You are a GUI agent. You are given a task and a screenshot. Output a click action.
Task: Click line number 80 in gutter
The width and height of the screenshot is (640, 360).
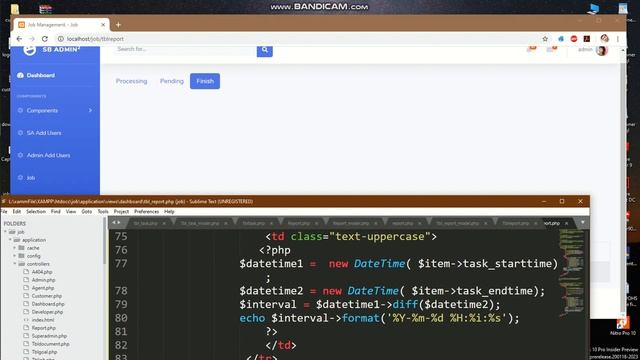(121, 318)
